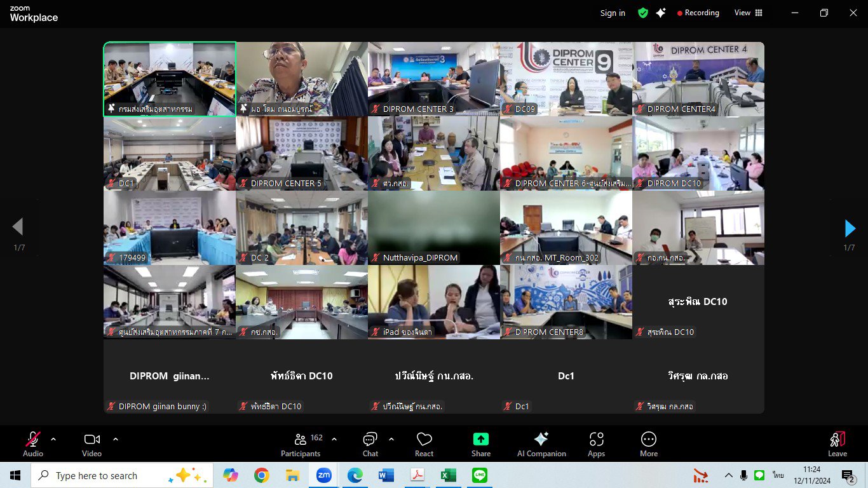Leave the meeting
The height and width of the screenshot is (488, 868).
pyautogui.click(x=837, y=444)
